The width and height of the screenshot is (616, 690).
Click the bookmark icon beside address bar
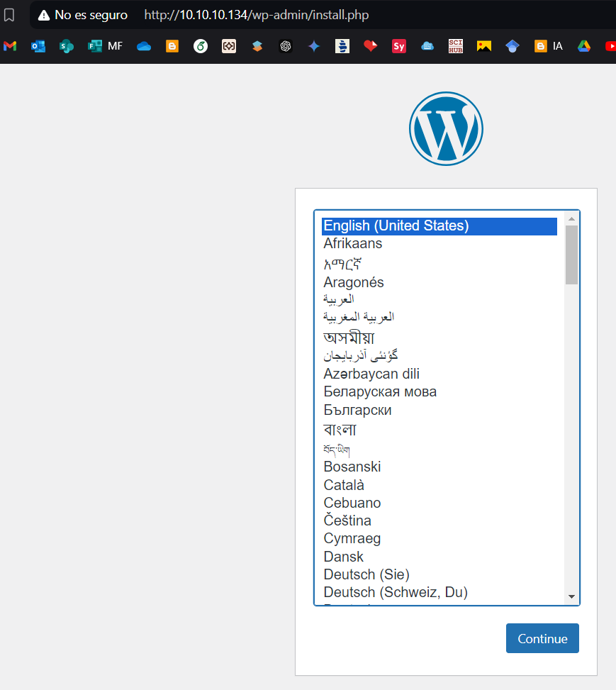point(9,15)
